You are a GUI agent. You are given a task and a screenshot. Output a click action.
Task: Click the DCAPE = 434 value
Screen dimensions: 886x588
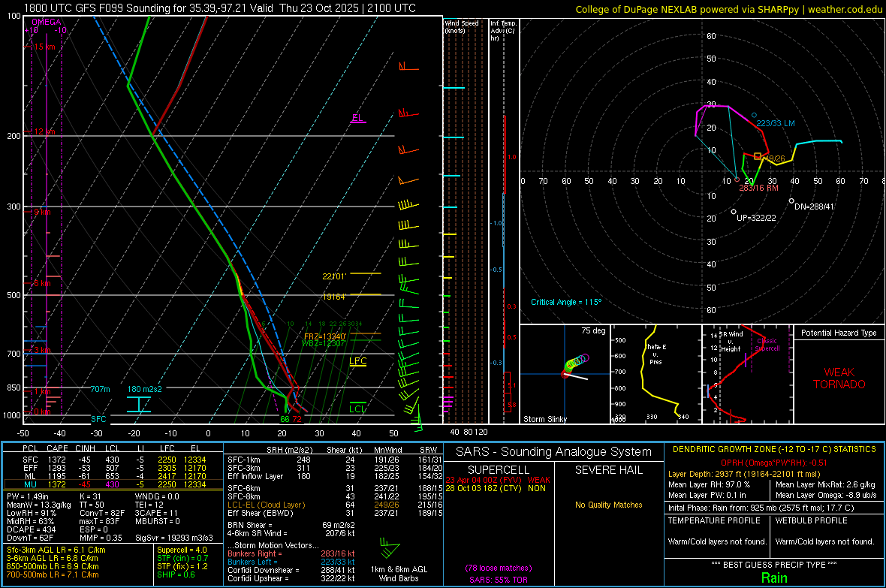pyautogui.click(x=32, y=529)
